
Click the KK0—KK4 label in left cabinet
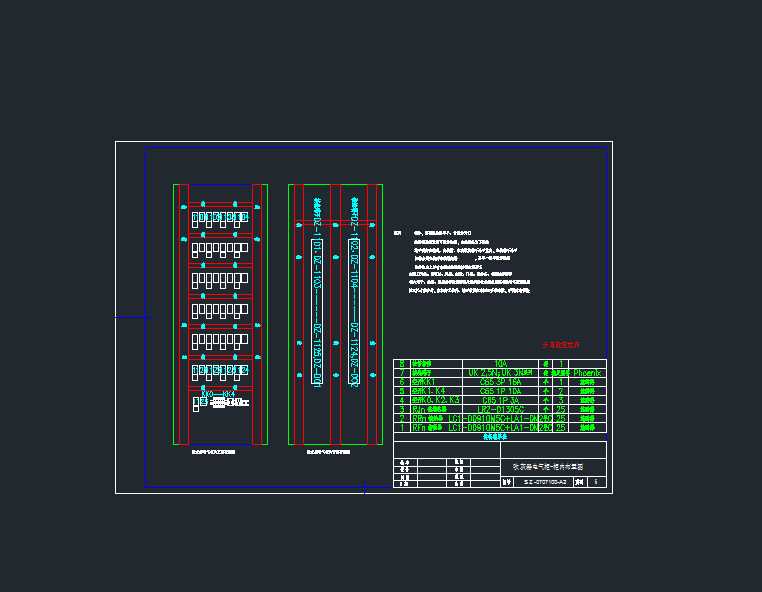point(218,394)
